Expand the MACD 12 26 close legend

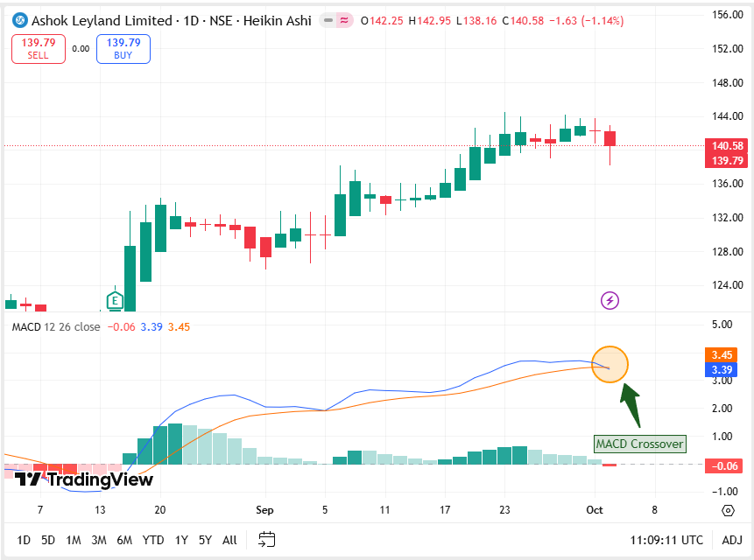coord(56,326)
